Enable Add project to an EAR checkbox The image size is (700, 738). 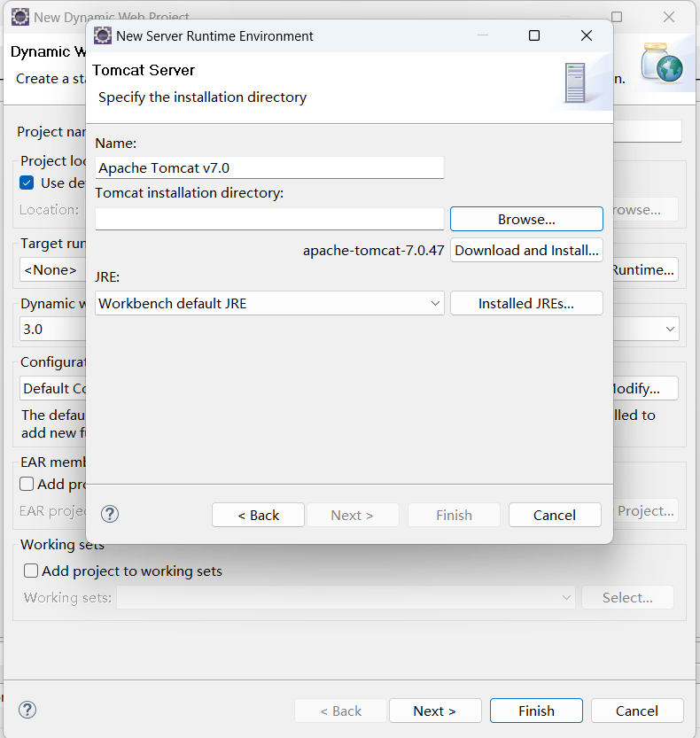point(27,484)
